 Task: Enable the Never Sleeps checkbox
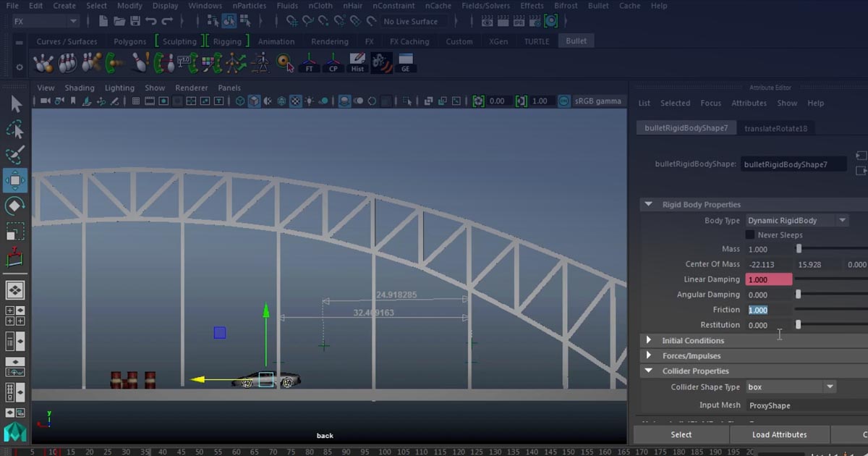[750, 235]
